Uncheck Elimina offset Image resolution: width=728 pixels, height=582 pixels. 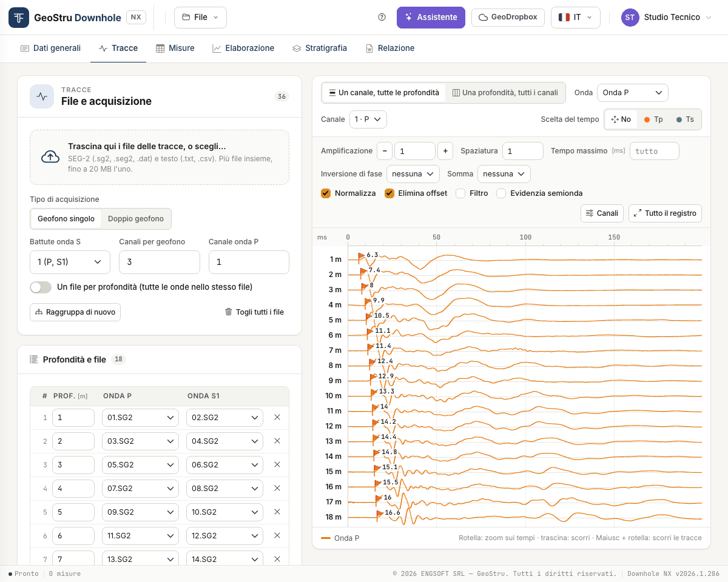pyautogui.click(x=389, y=193)
